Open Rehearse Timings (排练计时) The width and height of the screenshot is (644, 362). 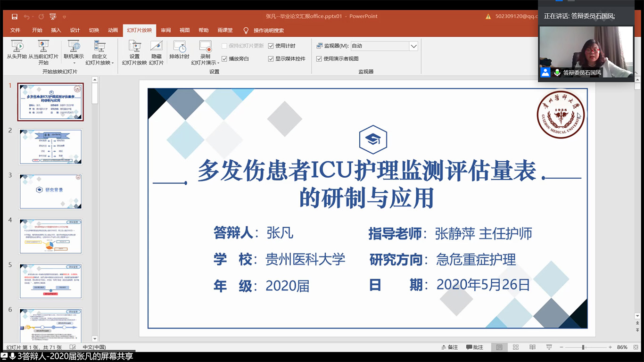point(179,50)
